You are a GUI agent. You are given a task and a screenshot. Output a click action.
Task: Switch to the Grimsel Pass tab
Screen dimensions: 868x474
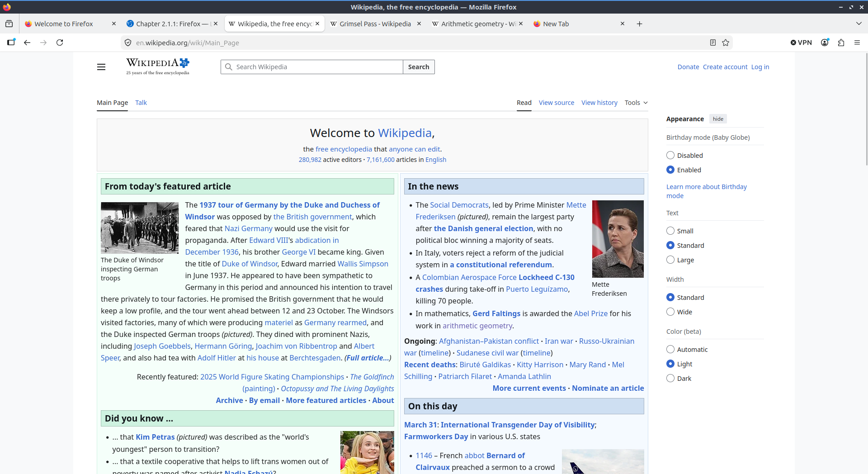(x=375, y=24)
